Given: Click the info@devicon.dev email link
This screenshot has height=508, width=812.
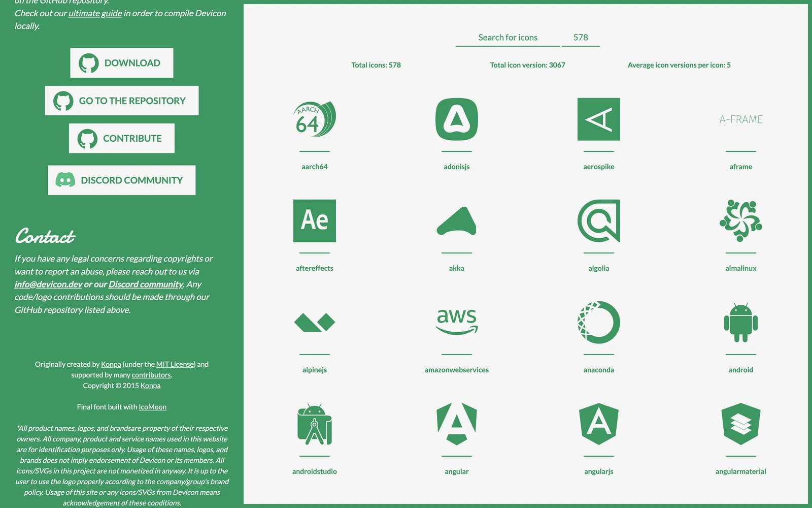Looking at the screenshot, I should [48, 284].
